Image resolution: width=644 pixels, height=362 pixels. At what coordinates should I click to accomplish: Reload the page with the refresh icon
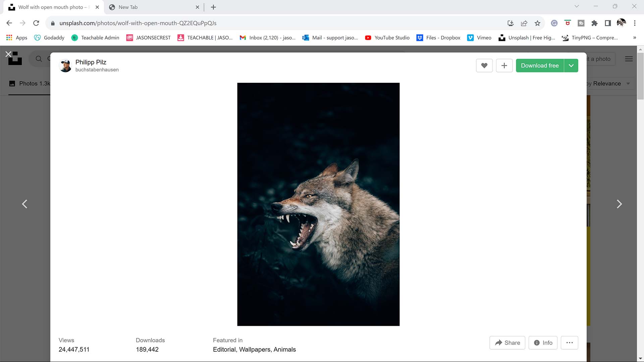point(36,23)
